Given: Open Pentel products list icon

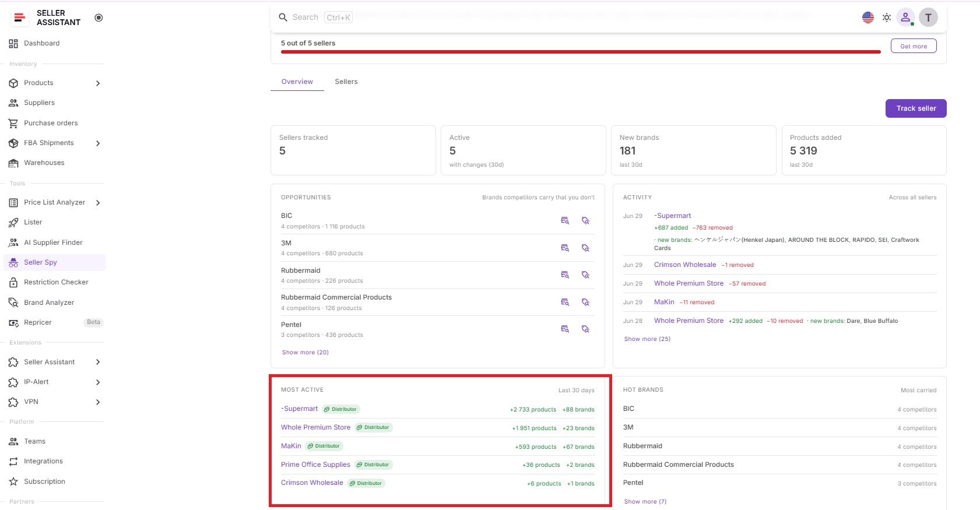Looking at the screenshot, I should click(x=565, y=329).
